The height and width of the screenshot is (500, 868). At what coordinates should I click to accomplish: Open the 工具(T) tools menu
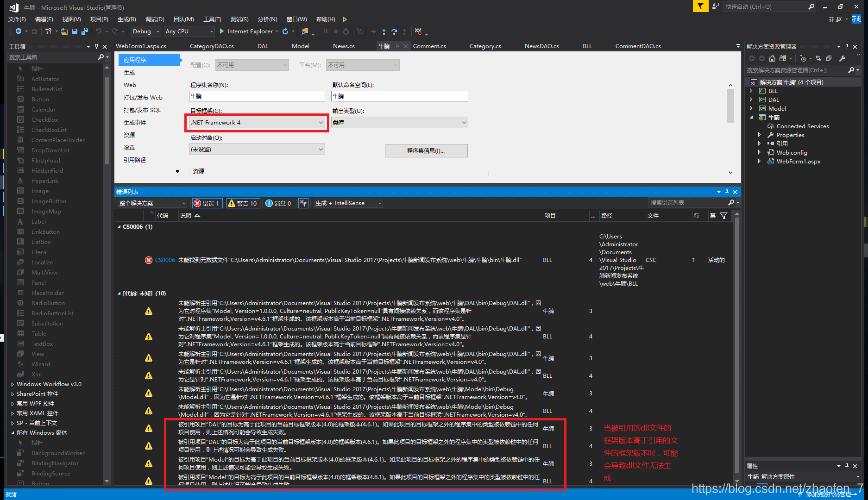click(212, 19)
